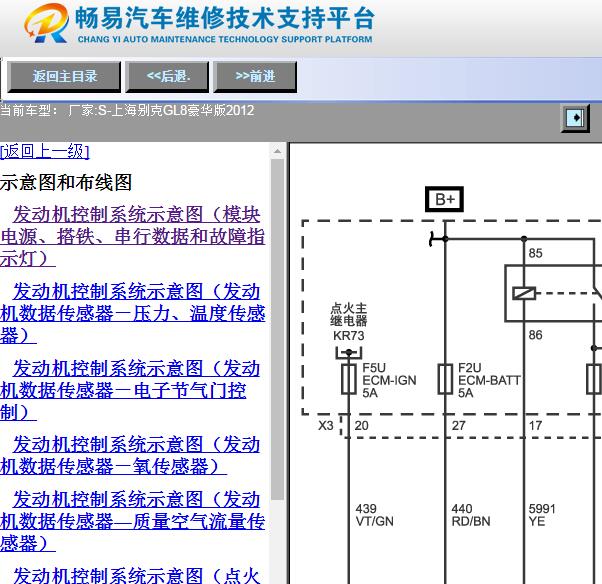
Task: Open the ignition system schematic link
Action: click(x=136, y=575)
